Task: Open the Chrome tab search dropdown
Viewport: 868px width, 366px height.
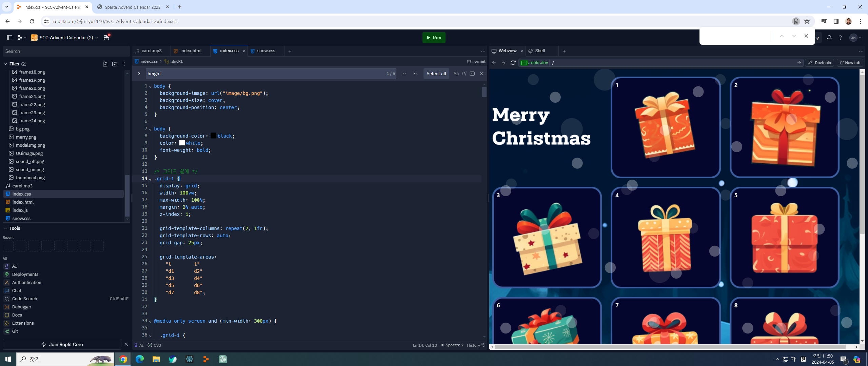Action: coord(6,7)
